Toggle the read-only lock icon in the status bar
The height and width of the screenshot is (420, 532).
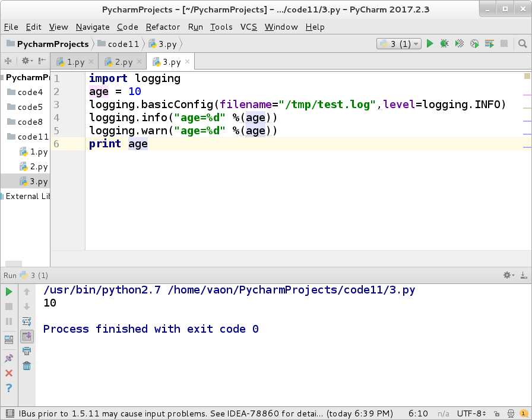[496, 413]
